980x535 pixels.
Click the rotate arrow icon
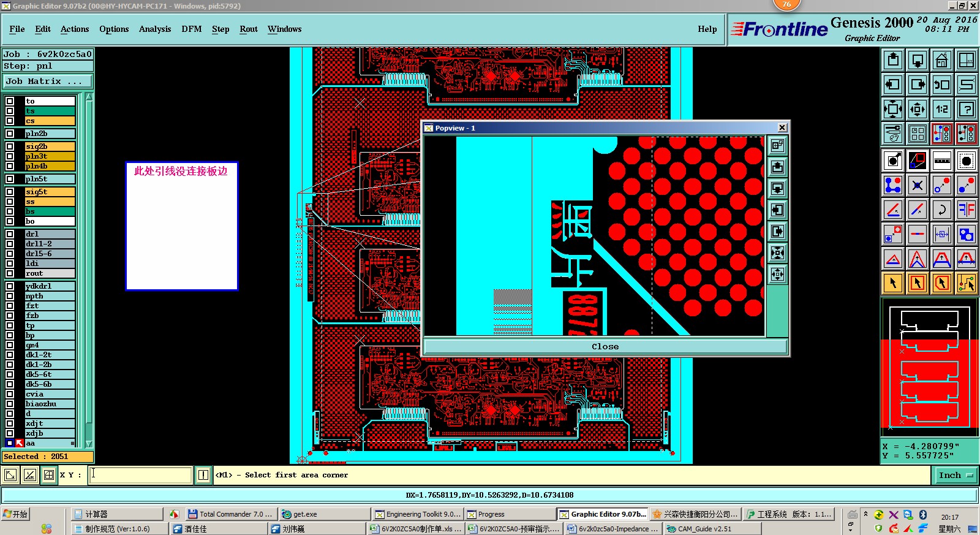click(x=942, y=210)
